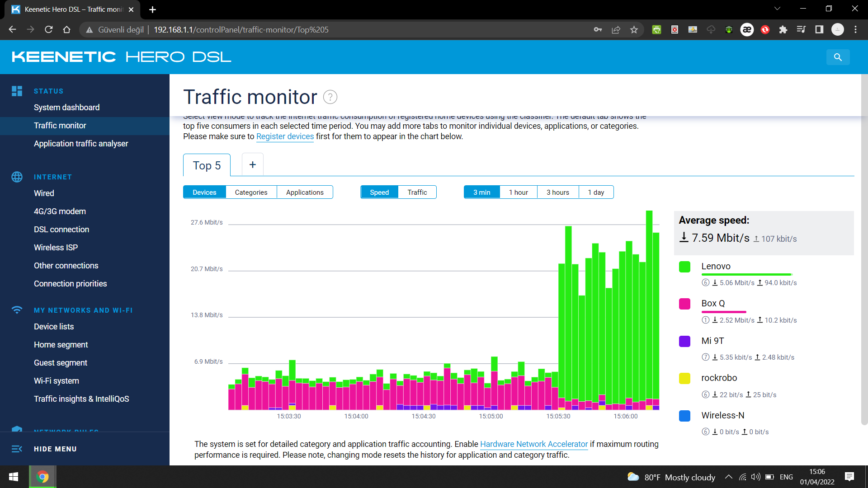Open the Windows Start menu
The height and width of the screenshot is (488, 868).
click(x=14, y=477)
